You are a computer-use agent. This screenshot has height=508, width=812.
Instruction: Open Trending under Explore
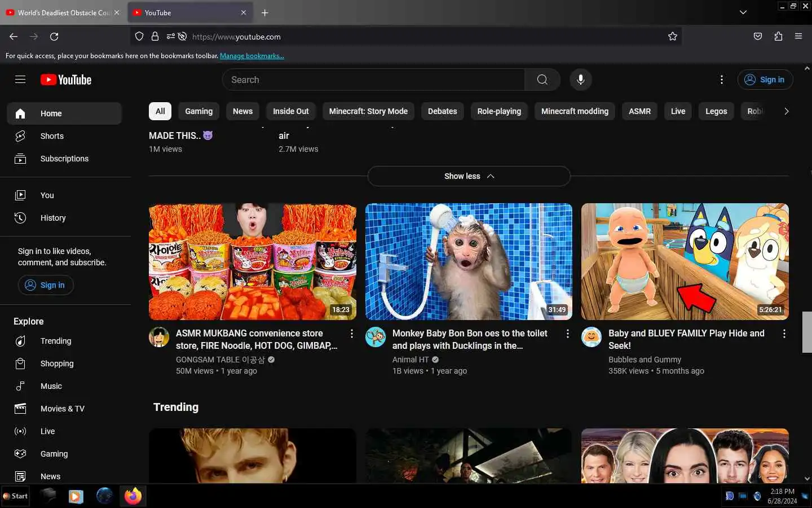pos(64,341)
